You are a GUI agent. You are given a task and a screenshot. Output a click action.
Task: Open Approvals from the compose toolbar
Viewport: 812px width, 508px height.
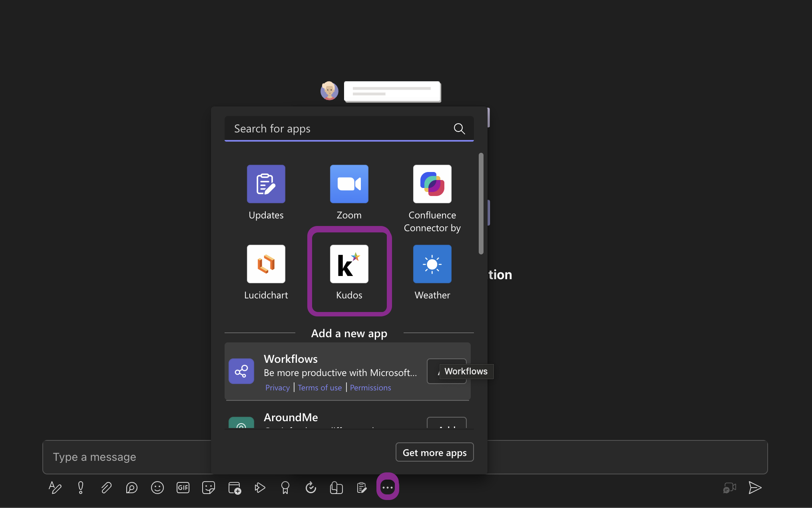pyautogui.click(x=311, y=488)
